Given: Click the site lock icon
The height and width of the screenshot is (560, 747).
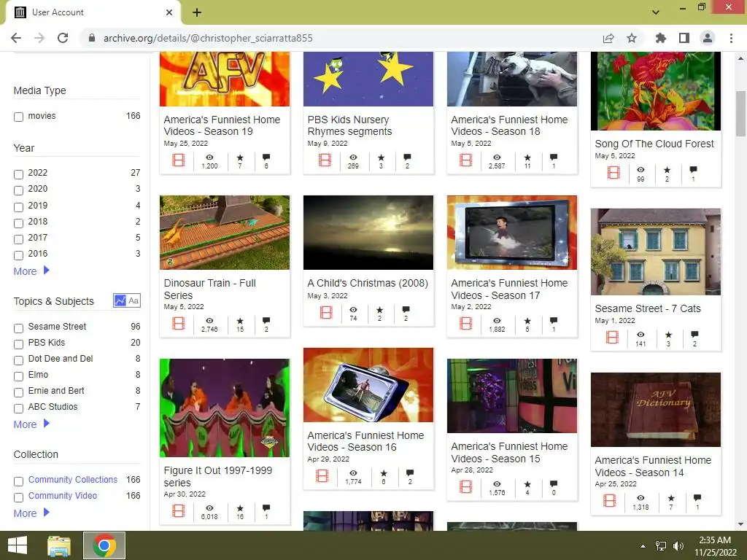Looking at the screenshot, I should pos(92,38).
